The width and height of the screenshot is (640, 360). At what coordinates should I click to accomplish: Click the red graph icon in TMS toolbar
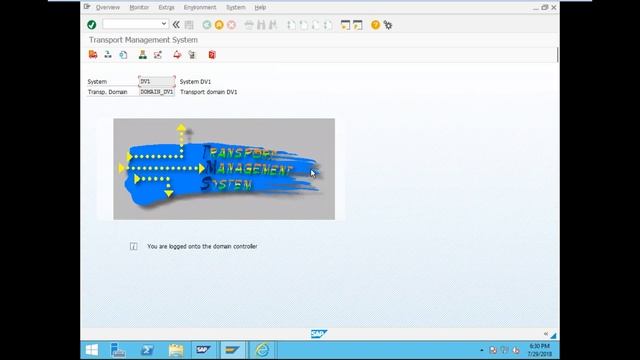point(158,54)
